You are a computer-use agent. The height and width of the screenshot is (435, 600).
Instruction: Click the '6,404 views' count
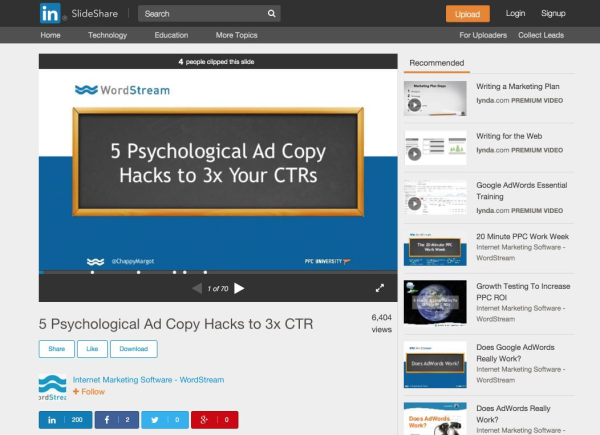coord(382,323)
